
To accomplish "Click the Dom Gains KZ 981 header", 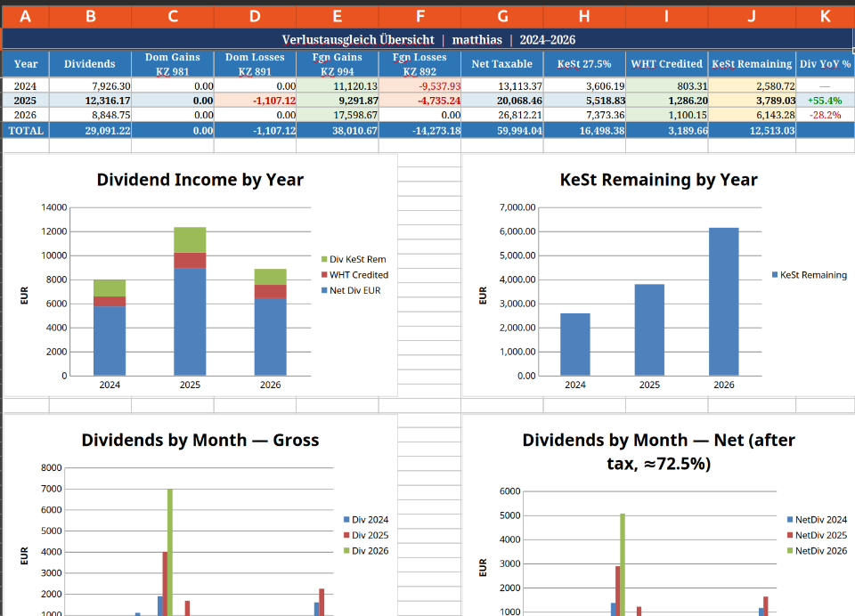I will (173, 64).
